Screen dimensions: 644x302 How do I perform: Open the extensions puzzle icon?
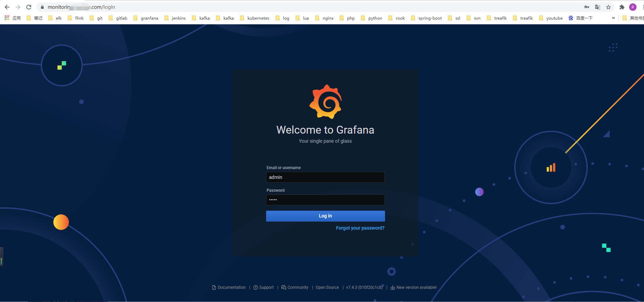(x=622, y=7)
